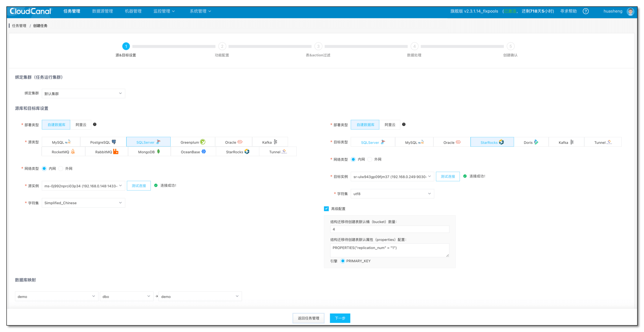This screenshot has width=644, height=332.
Task: Click the 寻求帮助 link
Action: (x=569, y=11)
